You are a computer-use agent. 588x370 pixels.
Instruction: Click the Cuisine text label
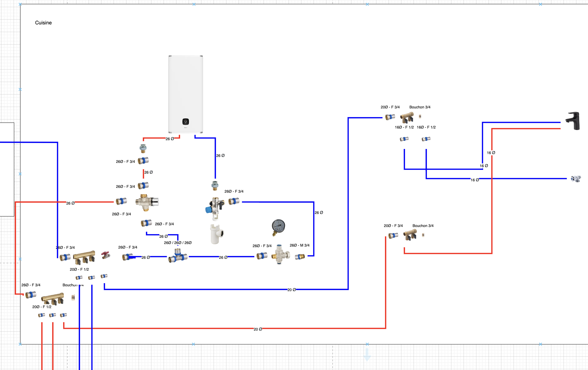(43, 23)
